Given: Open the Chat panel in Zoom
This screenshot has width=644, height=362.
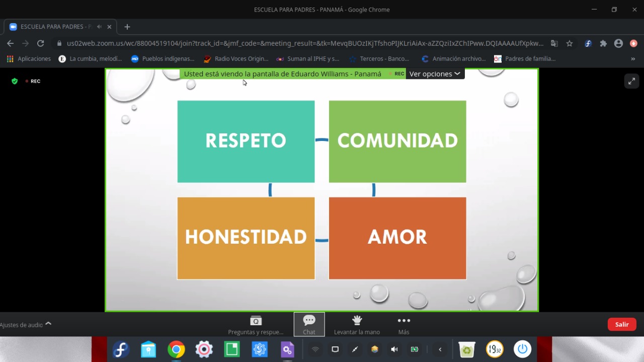Looking at the screenshot, I should 309,324.
